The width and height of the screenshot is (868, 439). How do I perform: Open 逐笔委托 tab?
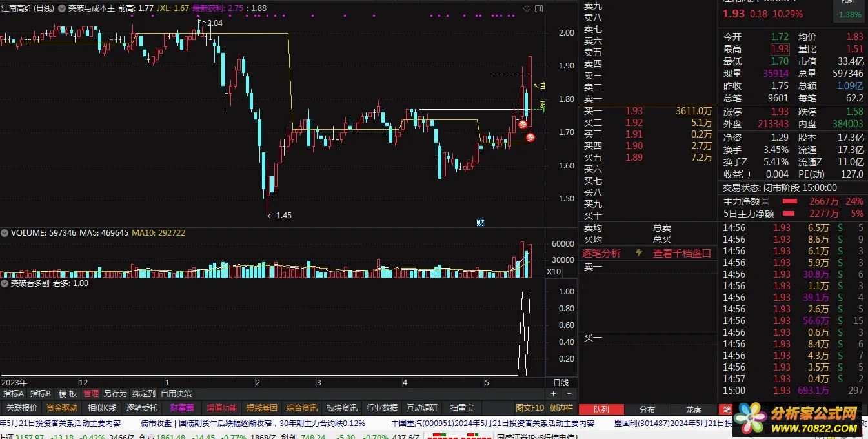point(141,407)
